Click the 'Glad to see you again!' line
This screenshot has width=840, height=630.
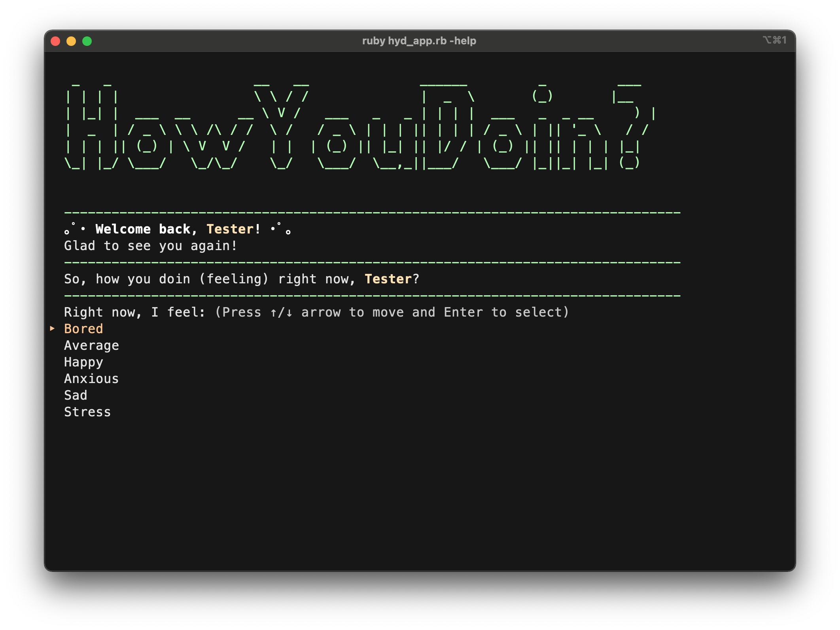pyautogui.click(x=150, y=246)
